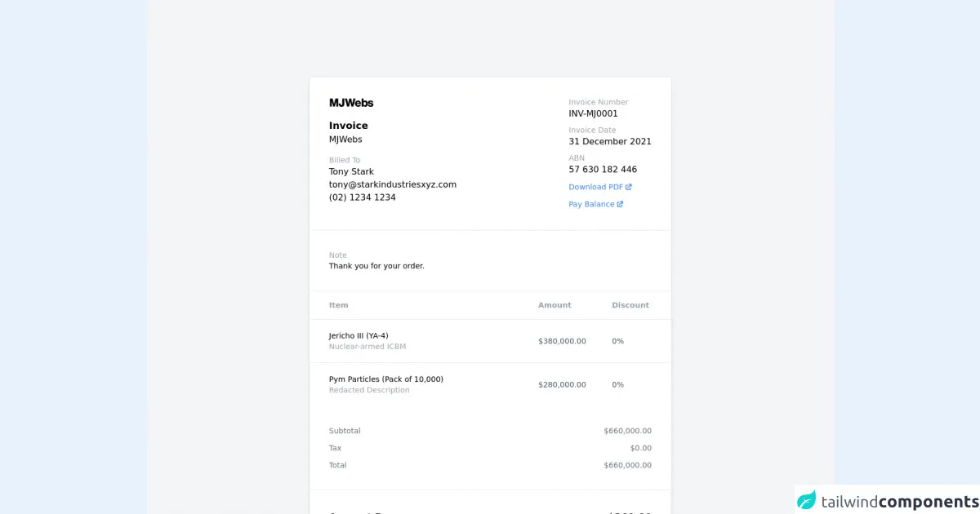
Task: Click the external-link icon beside Pay Balance
Action: pos(620,204)
